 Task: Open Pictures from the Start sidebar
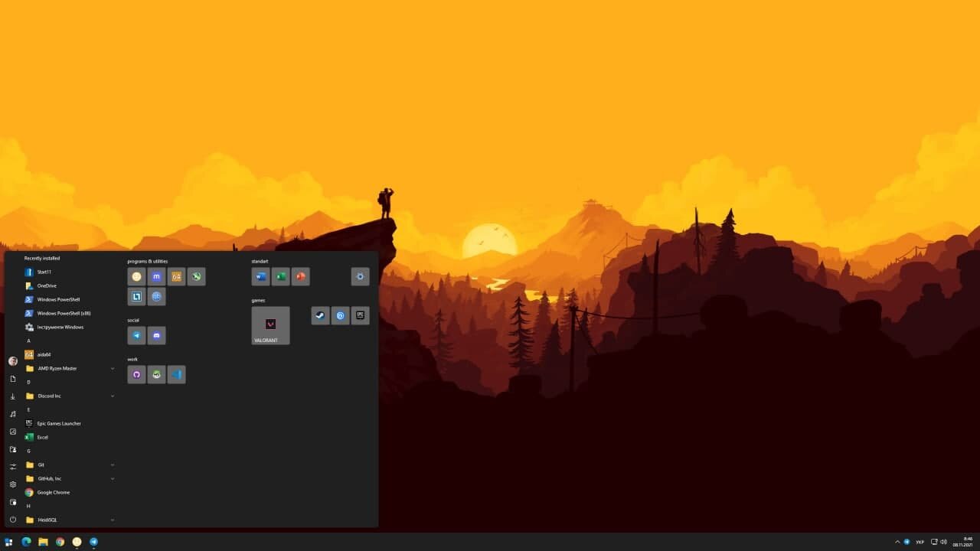pos(13,432)
